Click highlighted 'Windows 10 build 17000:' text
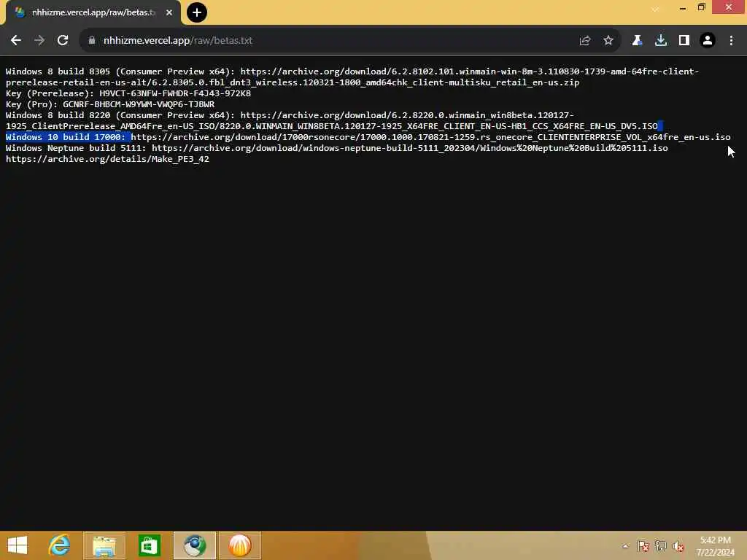This screenshot has width=747, height=560. click(x=66, y=137)
